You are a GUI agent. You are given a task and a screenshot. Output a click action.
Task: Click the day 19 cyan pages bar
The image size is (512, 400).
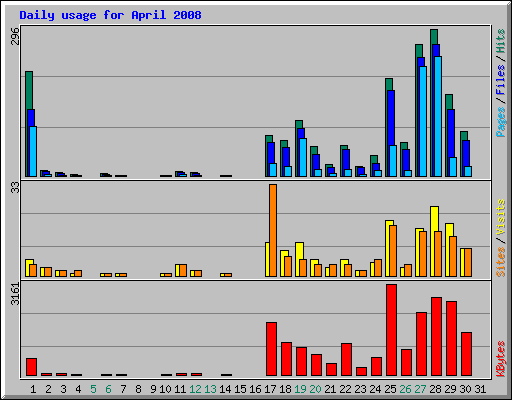click(x=303, y=157)
